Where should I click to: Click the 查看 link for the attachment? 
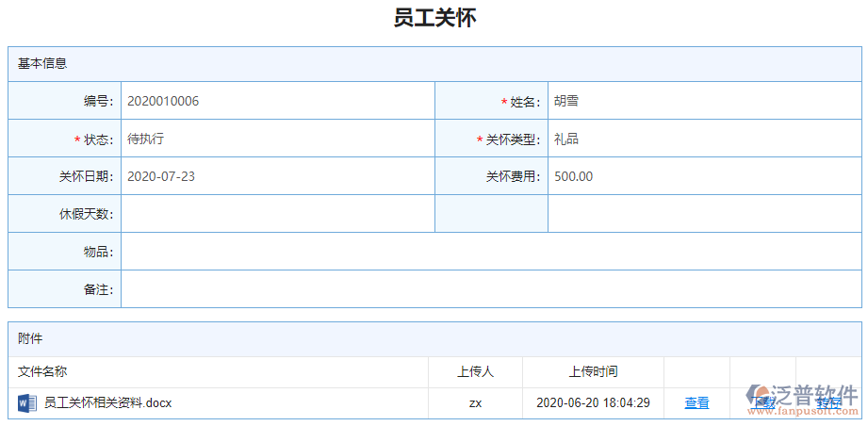[x=696, y=403]
